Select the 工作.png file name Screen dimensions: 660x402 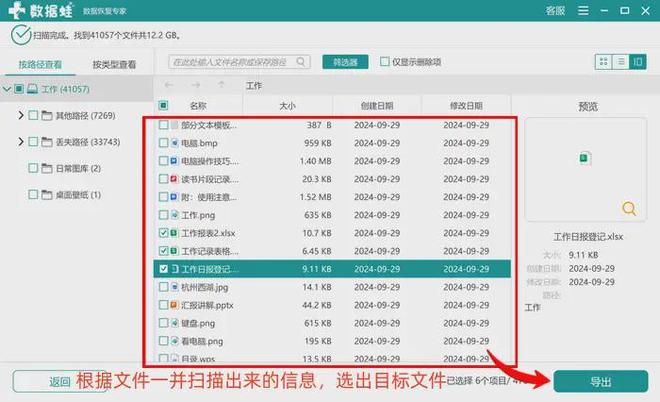198,215
